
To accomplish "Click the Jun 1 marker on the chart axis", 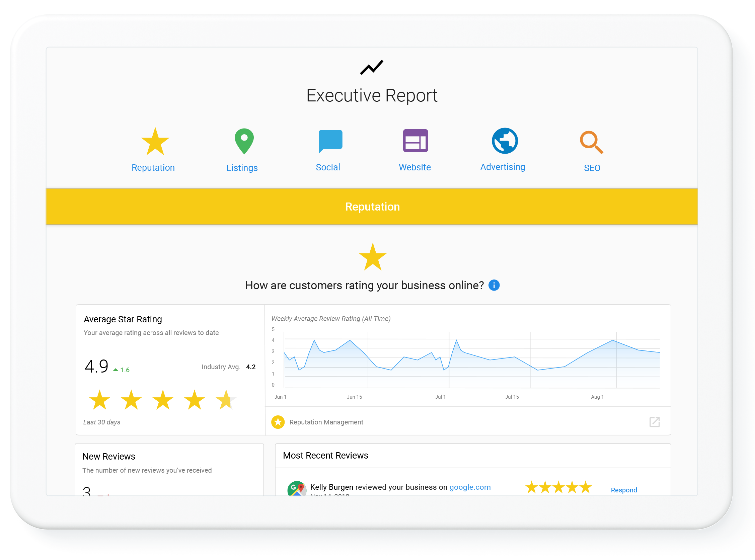I will click(280, 397).
